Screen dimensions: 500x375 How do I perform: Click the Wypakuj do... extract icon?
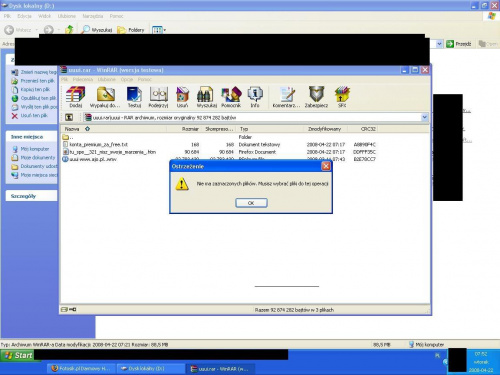click(x=105, y=97)
